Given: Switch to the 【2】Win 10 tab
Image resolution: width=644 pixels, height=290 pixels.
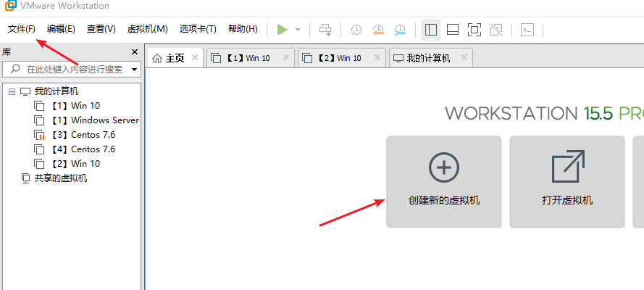Looking at the screenshot, I should (342, 58).
